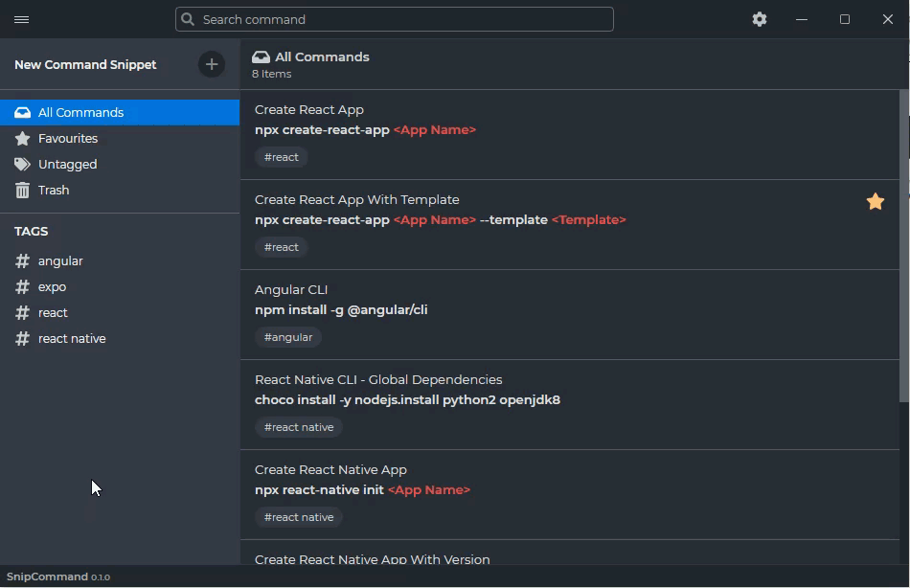Click the Trash bin icon
Image resolution: width=910 pixels, height=588 pixels.
click(22, 191)
